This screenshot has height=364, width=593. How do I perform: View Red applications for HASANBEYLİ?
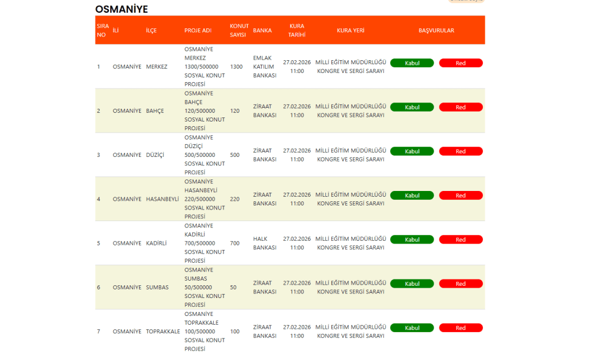pos(460,196)
